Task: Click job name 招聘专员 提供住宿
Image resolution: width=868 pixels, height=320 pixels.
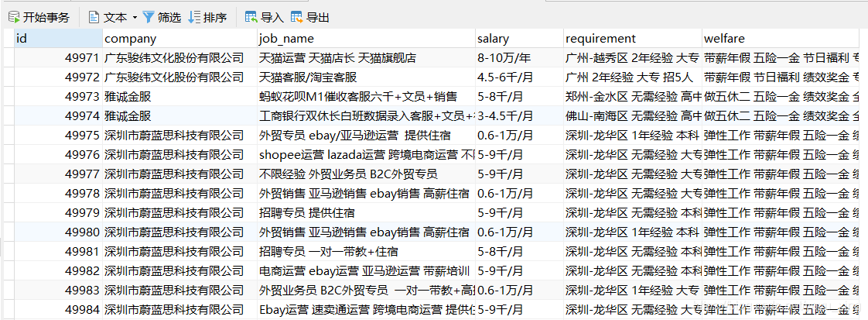Action: (x=367, y=213)
